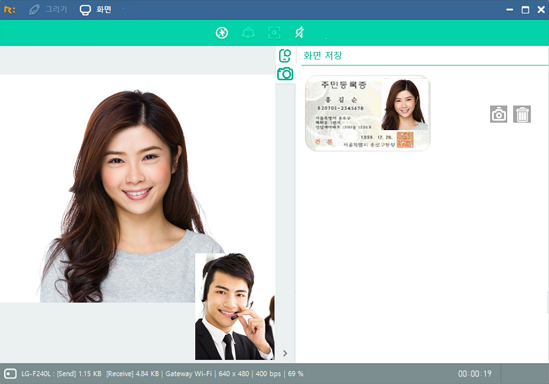Close the application window
The height and width of the screenshot is (384, 549).
click(x=541, y=10)
